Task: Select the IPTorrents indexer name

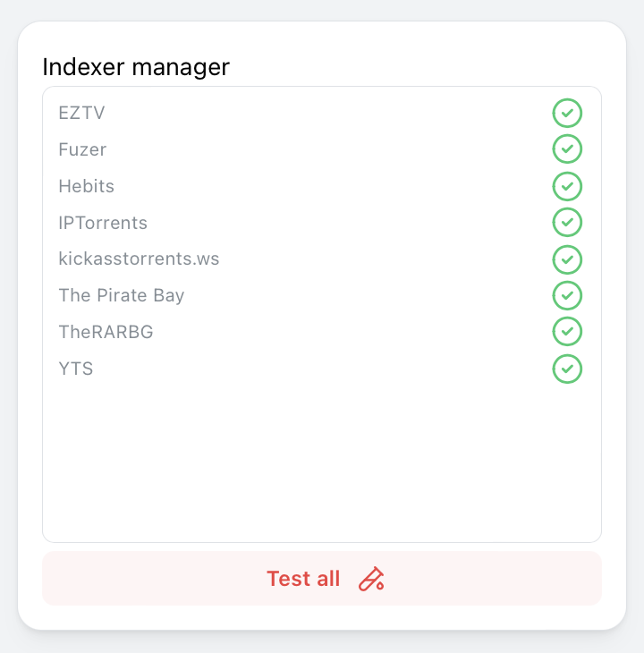Action: [x=103, y=223]
